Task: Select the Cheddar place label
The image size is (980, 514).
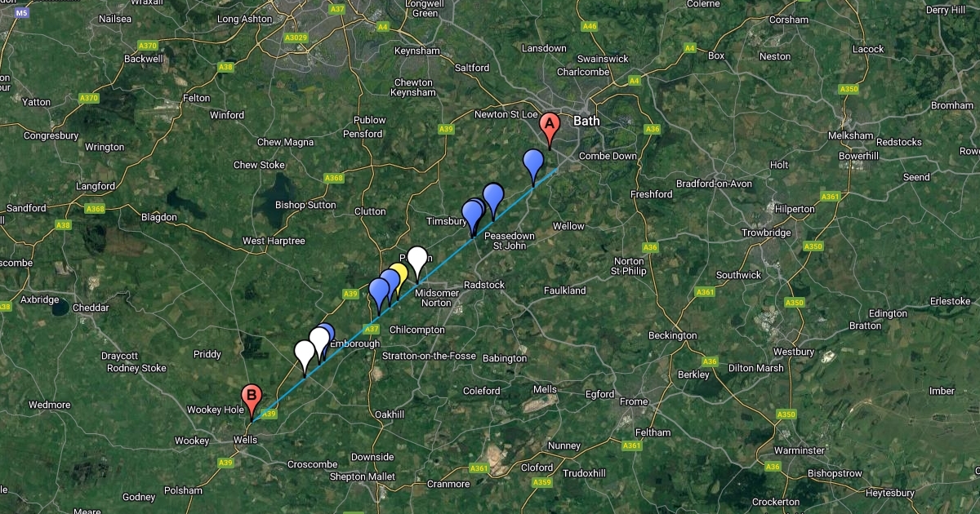Action: (x=90, y=308)
